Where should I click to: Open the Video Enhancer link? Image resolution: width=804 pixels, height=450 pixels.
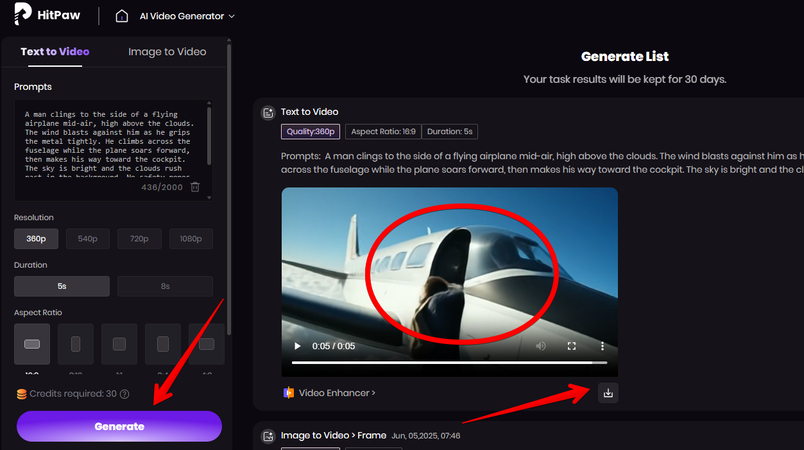(337, 393)
